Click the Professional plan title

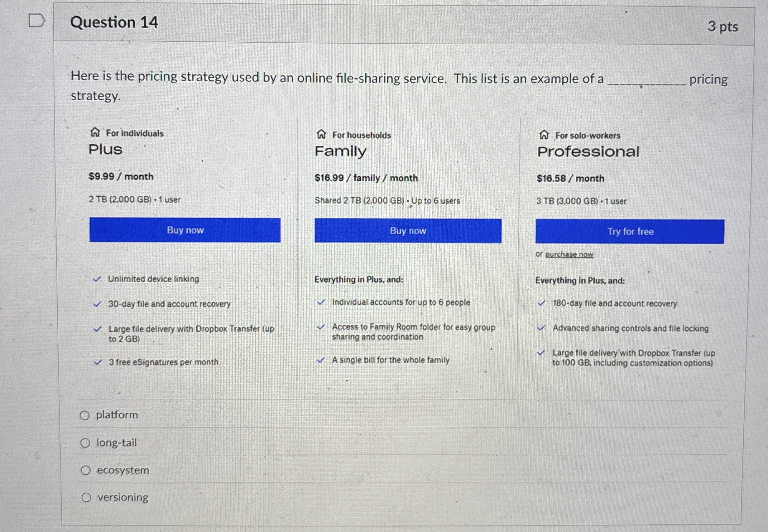tap(589, 152)
